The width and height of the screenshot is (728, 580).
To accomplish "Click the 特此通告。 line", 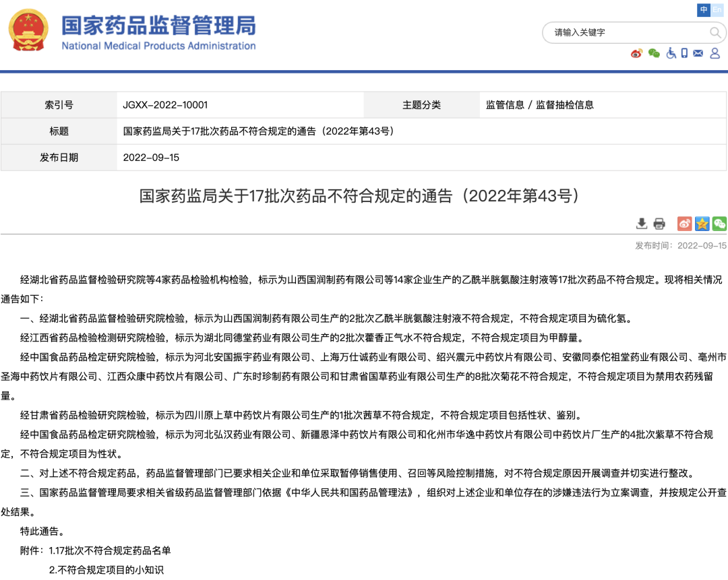I will click(x=42, y=531).
